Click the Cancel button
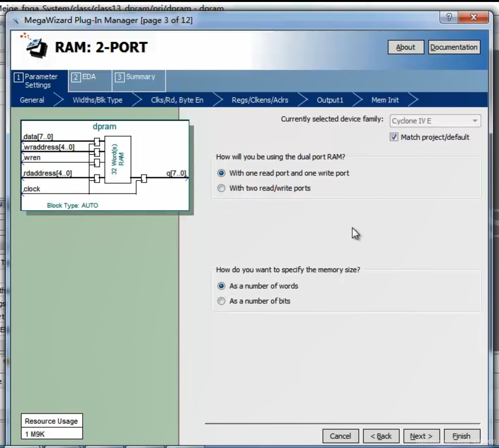The image size is (499, 448). coord(341,436)
